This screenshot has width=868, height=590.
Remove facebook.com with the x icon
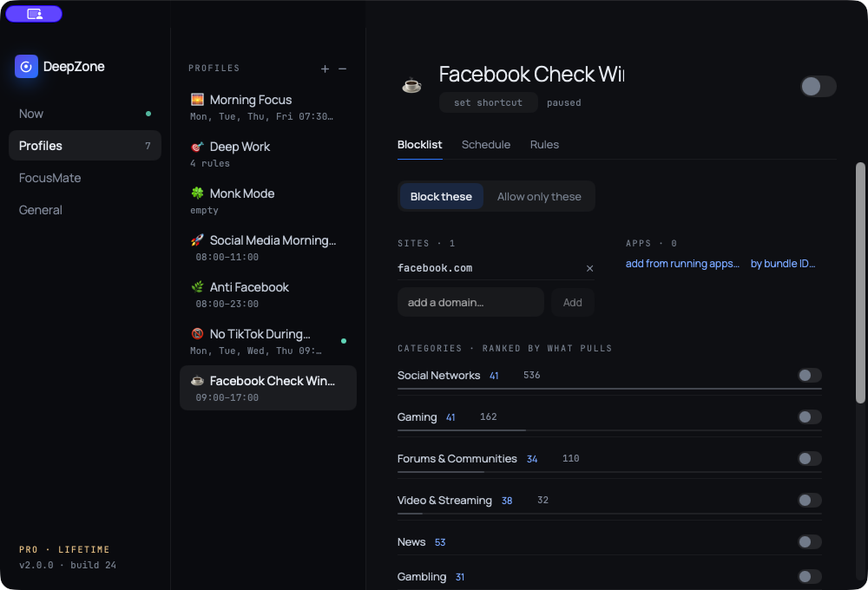[x=589, y=268]
